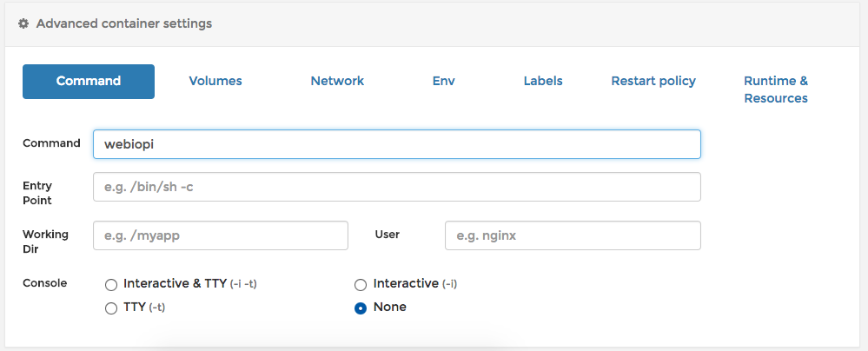The width and height of the screenshot is (868, 351).
Task: Open the Runtime & Resources tab
Action: (776, 89)
